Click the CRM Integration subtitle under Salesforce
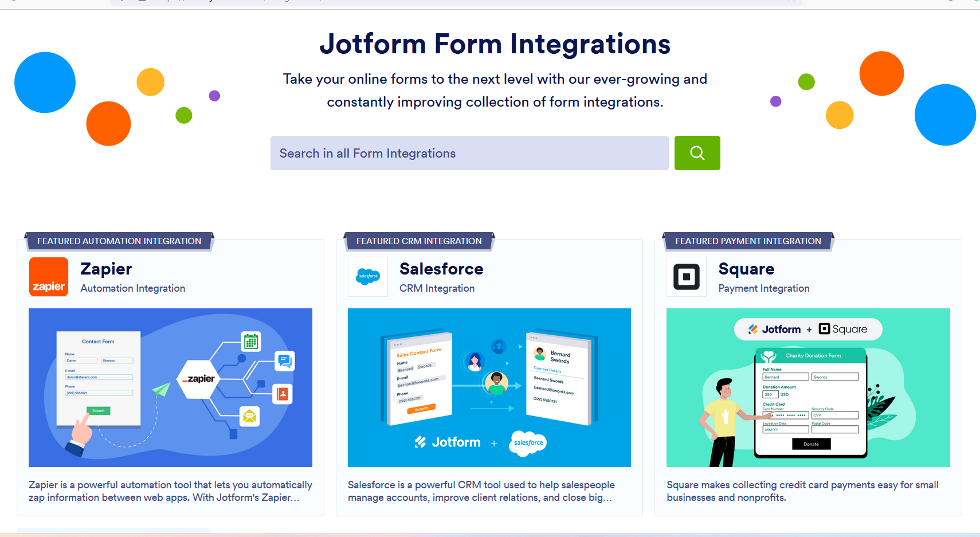 coord(437,288)
